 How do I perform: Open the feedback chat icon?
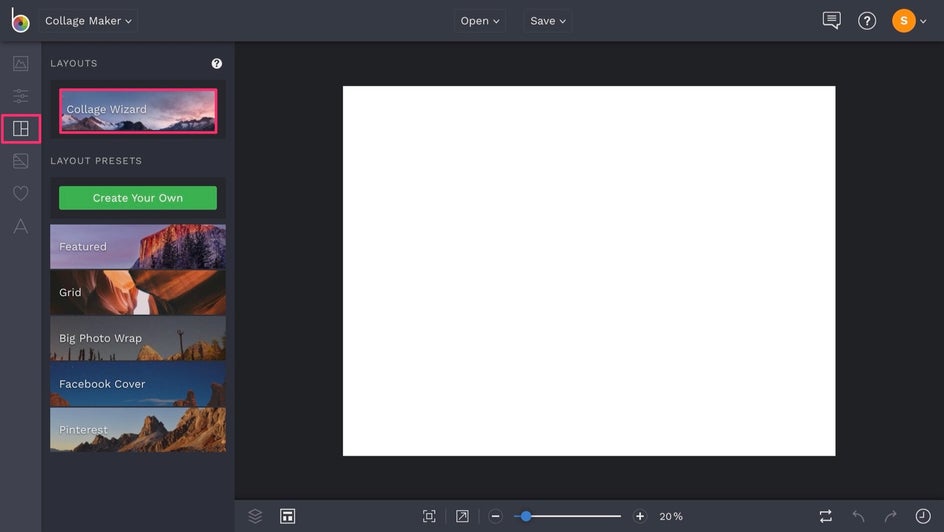point(831,20)
